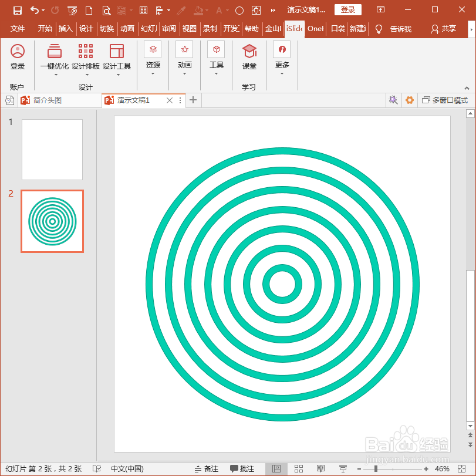Screen dimensions: 476x476
Task: Open the 帮助 ribbon tab
Action: tap(252, 29)
